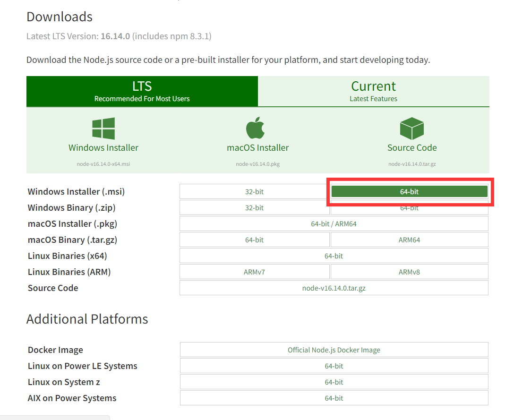
Task: Download 64-bit Linux Binaries (x64)
Action: pyautogui.click(x=334, y=256)
